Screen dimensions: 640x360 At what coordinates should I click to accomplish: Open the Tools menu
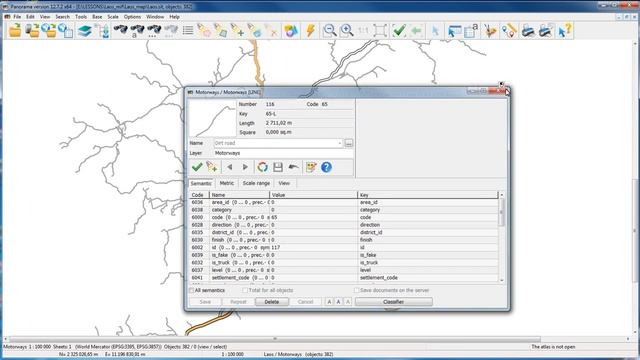[x=81, y=17]
